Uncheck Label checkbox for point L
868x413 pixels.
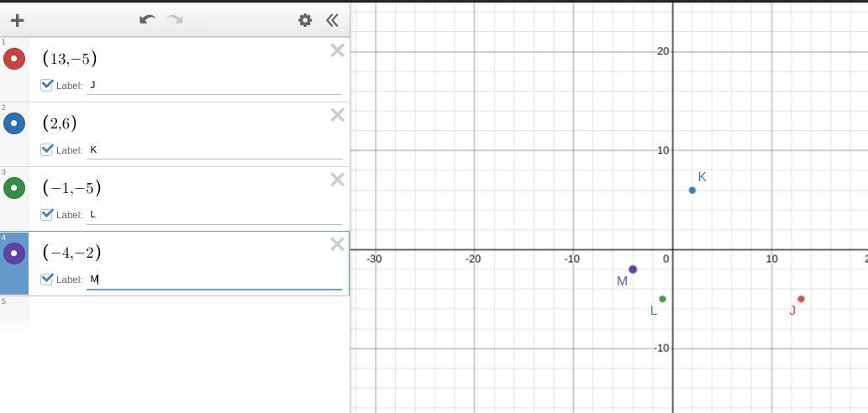(x=47, y=215)
